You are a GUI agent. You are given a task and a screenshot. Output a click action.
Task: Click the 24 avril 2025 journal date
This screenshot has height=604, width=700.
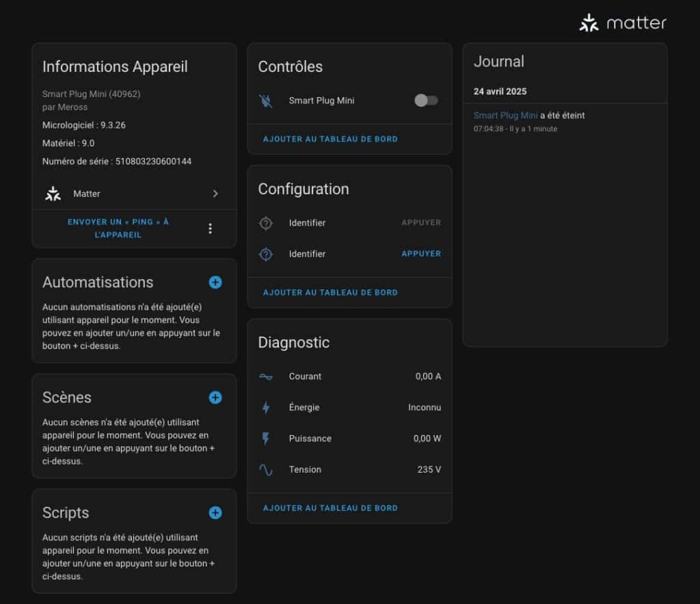point(500,92)
